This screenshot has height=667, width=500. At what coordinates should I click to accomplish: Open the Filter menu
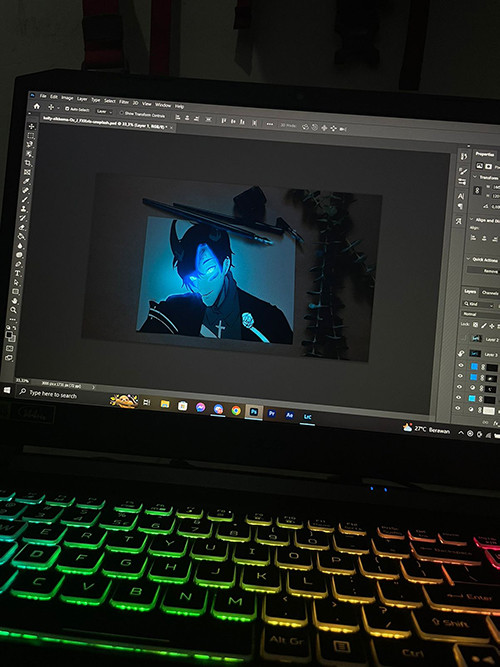pos(124,102)
